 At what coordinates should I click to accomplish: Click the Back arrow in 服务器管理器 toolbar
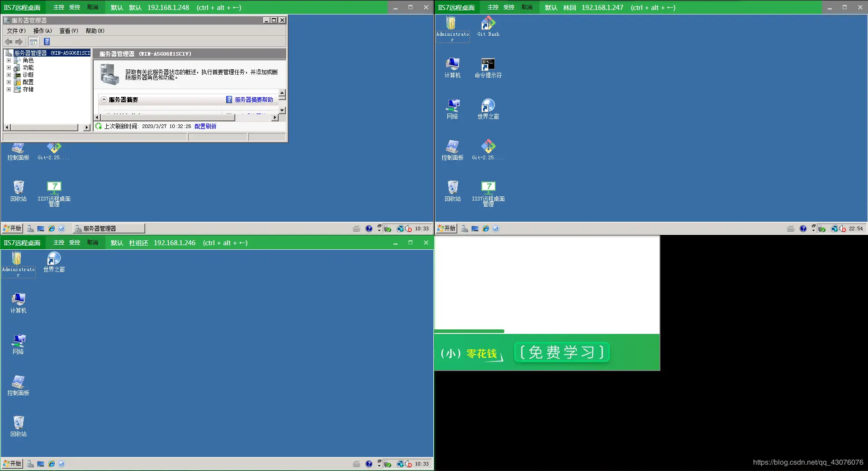pos(9,42)
